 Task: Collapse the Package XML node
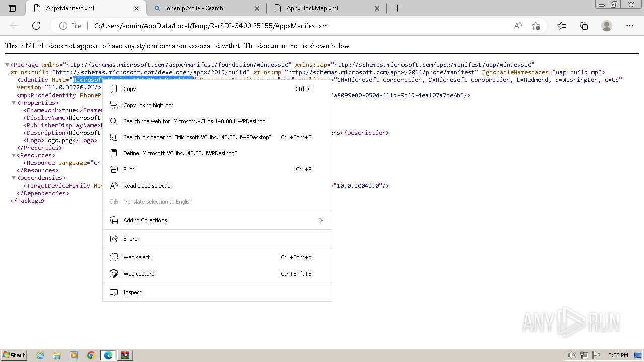coord(7,65)
